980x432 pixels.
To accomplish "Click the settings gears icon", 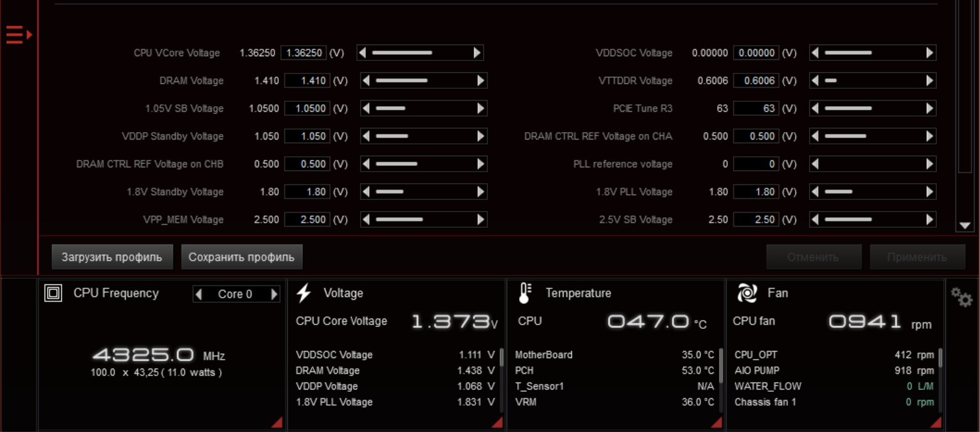I will [961, 297].
